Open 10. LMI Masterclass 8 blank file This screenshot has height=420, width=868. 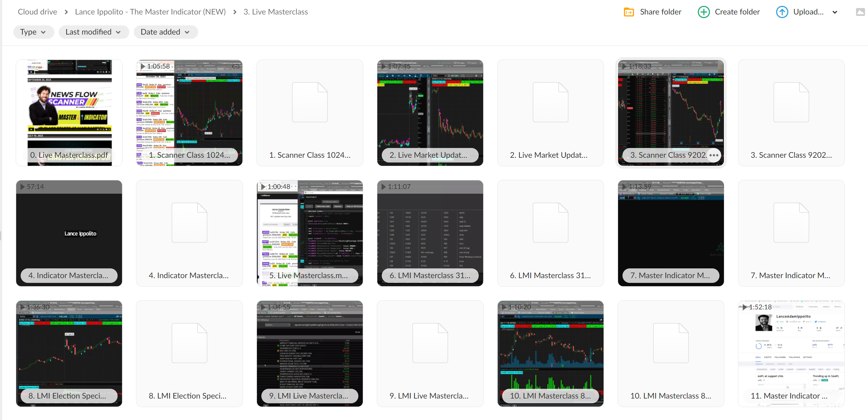coord(670,354)
